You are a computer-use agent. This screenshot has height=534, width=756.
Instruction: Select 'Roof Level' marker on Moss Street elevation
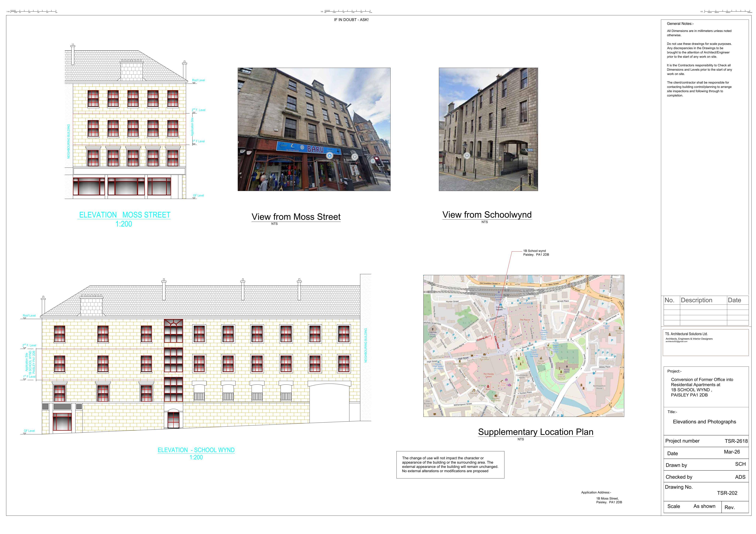tap(199, 80)
